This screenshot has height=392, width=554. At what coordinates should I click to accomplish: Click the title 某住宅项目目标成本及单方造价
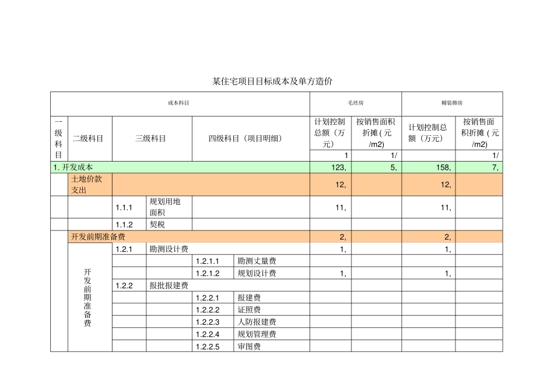point(272,81)
